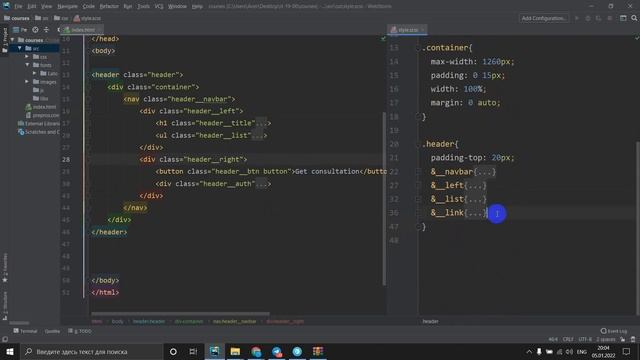The width and height of the screenshot is (640, 360).
Task: Expand folded &__navbar block in SCSS
Action: coord(484,171)
